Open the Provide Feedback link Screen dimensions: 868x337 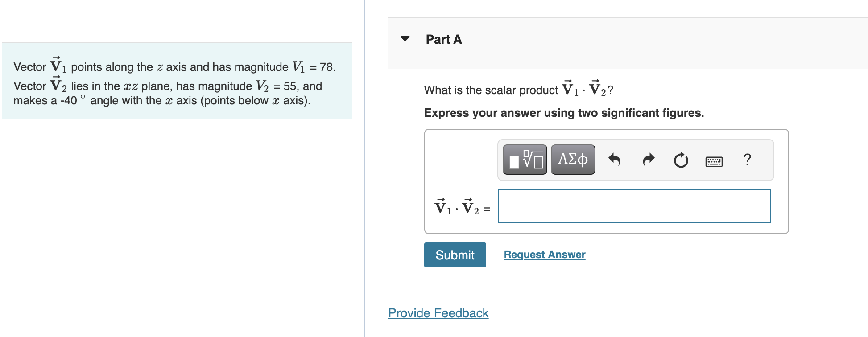[x=438, y=313]
